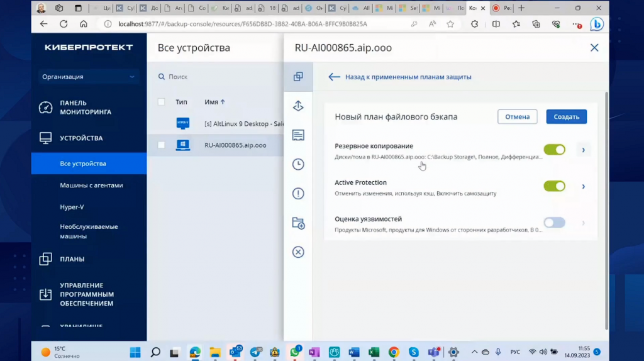
Task: Open the clock showing 11:55 14.09.2023
Action: [577, 352]
